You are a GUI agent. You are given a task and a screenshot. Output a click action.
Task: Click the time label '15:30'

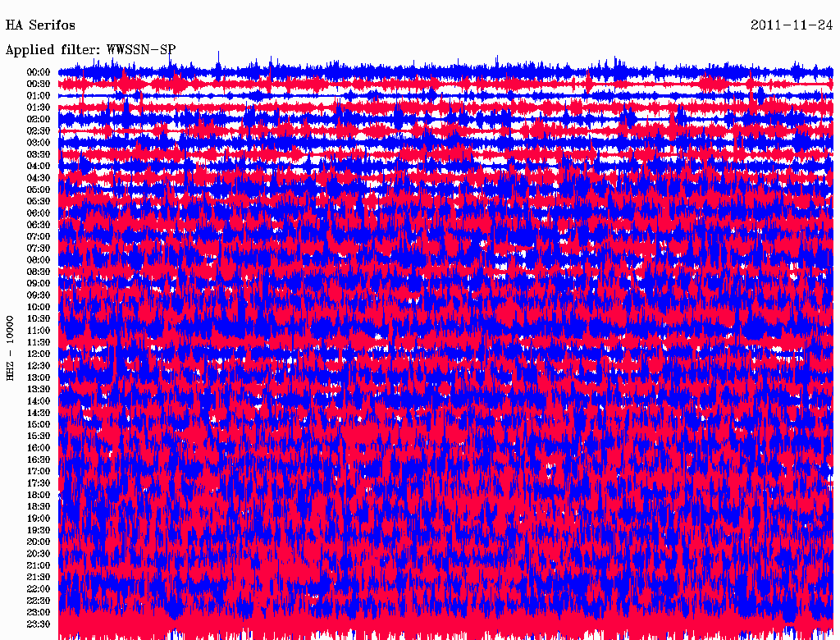[x=39, y=437]
